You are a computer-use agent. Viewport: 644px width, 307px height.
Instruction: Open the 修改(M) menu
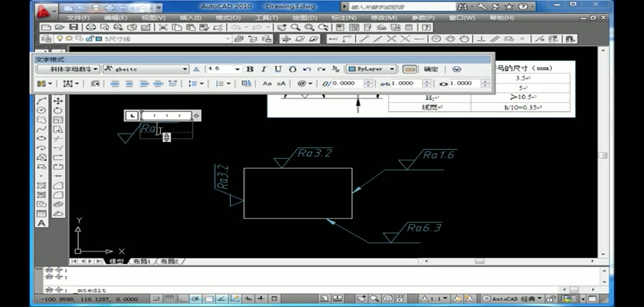pos(384,18)
